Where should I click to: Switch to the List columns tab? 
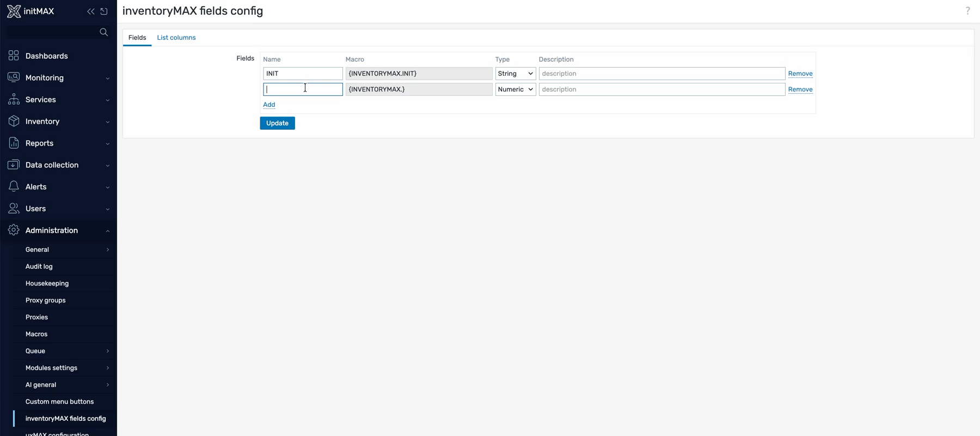(x=176, y=38)
